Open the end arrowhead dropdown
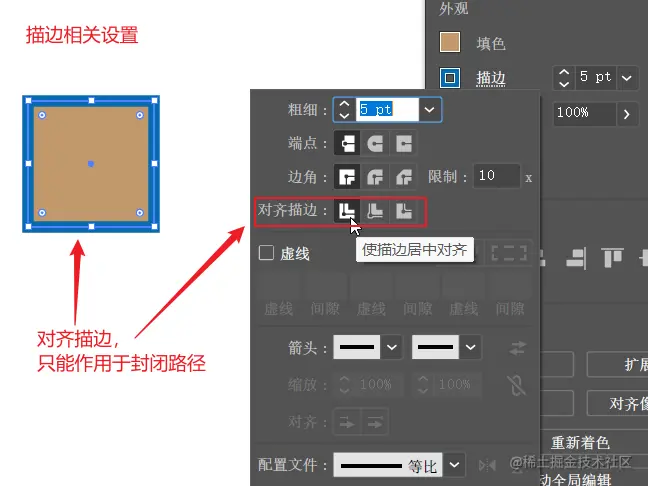This screenshot has width=648, height=486. tap(470, 347)
